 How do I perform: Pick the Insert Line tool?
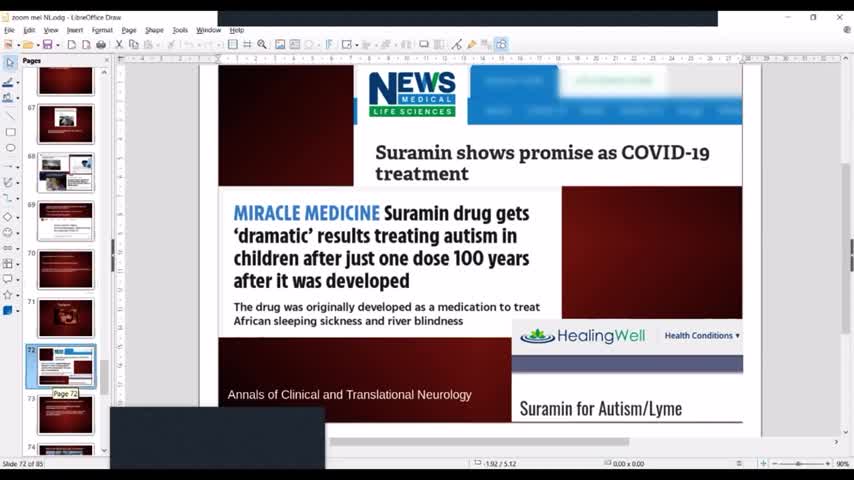(10, 116)
